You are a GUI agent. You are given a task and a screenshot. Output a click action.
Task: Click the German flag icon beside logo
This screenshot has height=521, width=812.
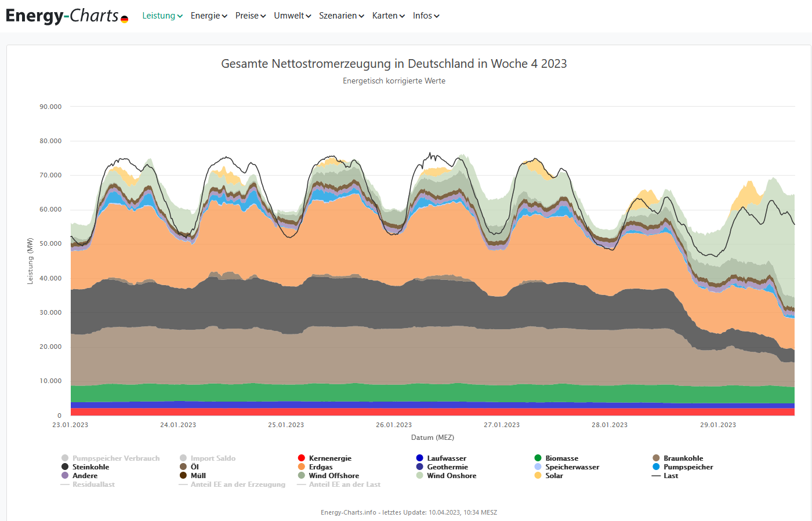point(124,20)
